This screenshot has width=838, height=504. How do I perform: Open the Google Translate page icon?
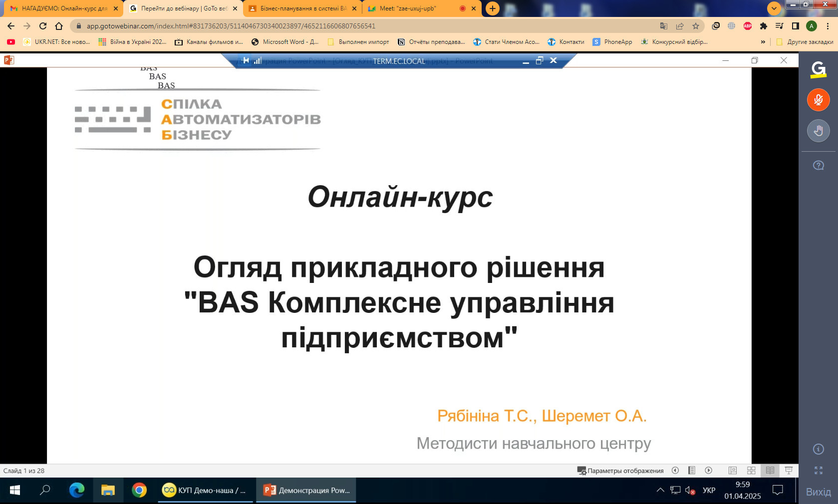(x=663, y=26)
